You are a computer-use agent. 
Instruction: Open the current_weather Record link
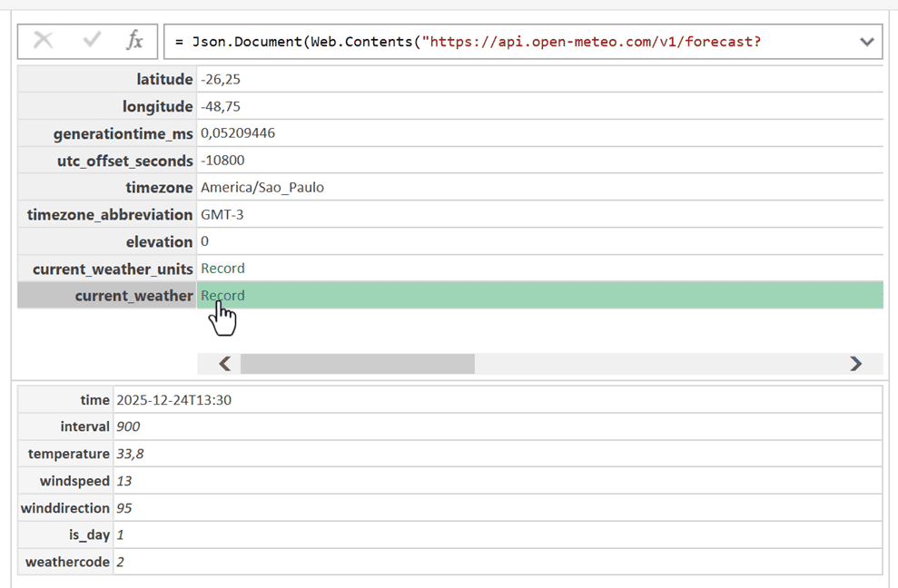[x=222, y=296]
